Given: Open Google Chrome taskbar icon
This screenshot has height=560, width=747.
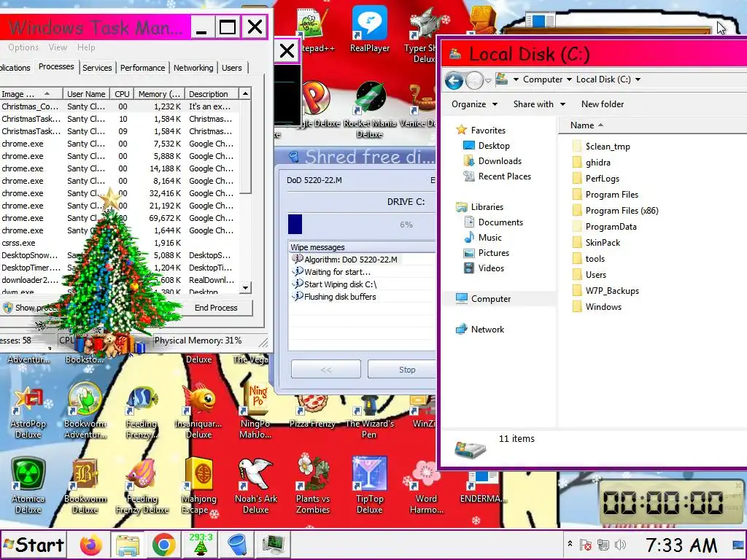Looking at the screenshot, I should 163,545.
